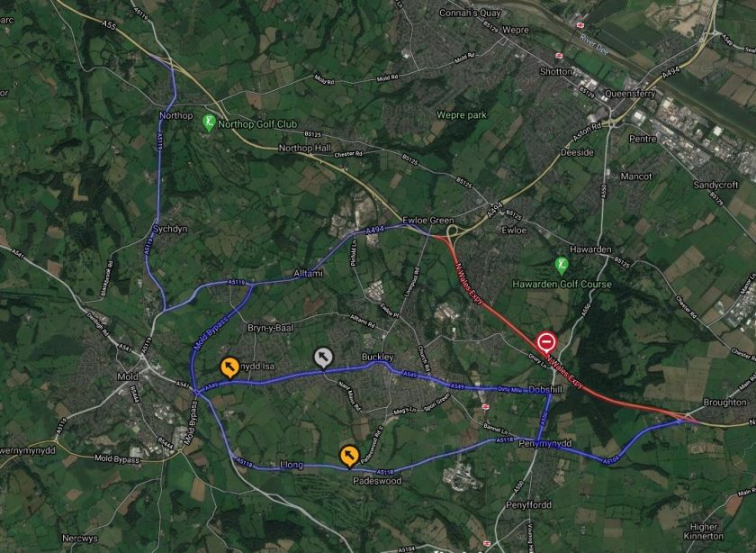Click the Northop Hall label
Viewport: 756px width, 553px height.
(x=305, y=148)
